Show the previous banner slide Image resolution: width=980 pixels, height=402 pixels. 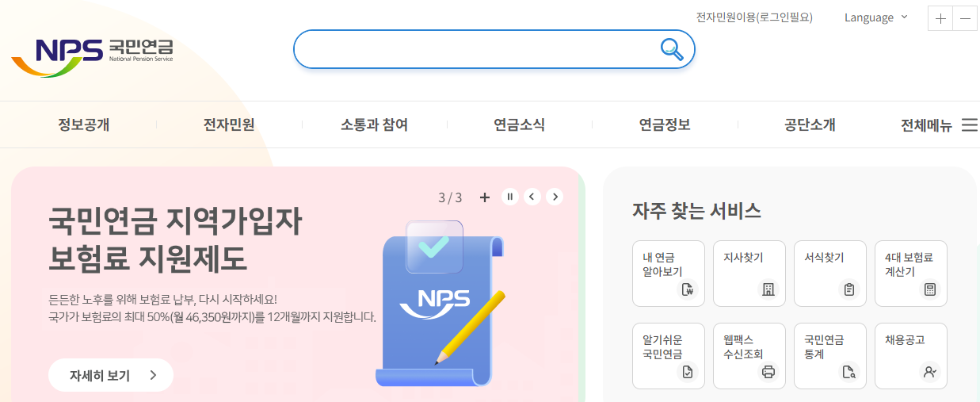(532, 197)
